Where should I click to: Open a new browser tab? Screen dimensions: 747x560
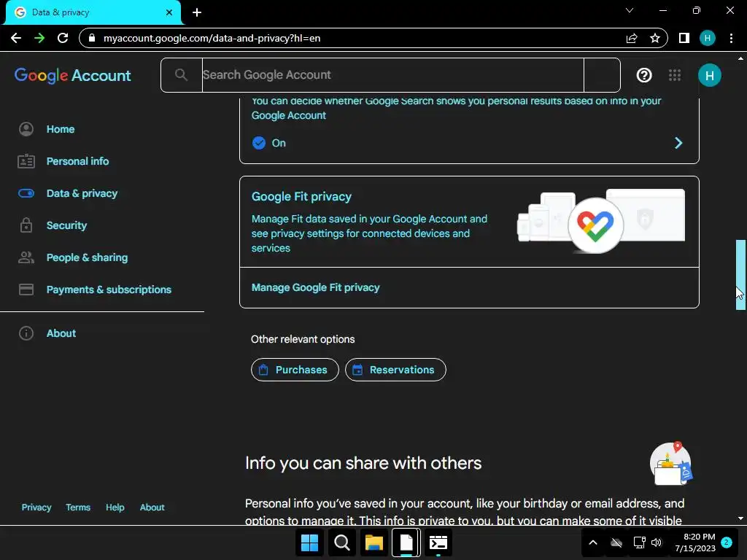pyautogui.click(x=197, y=12)
